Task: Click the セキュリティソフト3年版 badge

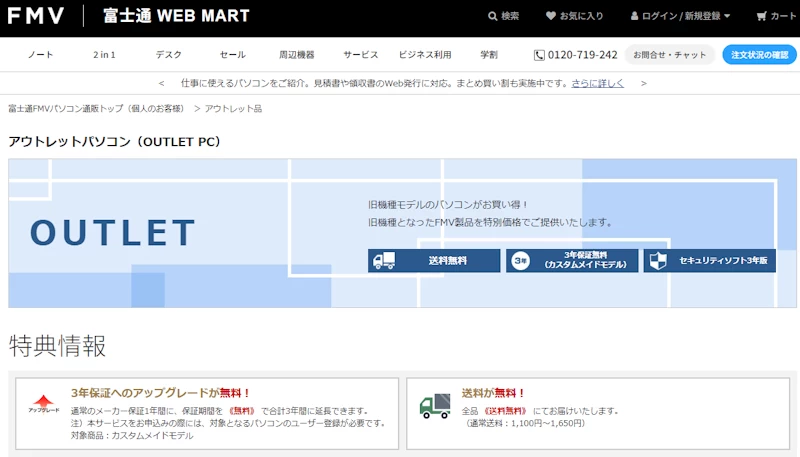Action: tap(710, 261)
